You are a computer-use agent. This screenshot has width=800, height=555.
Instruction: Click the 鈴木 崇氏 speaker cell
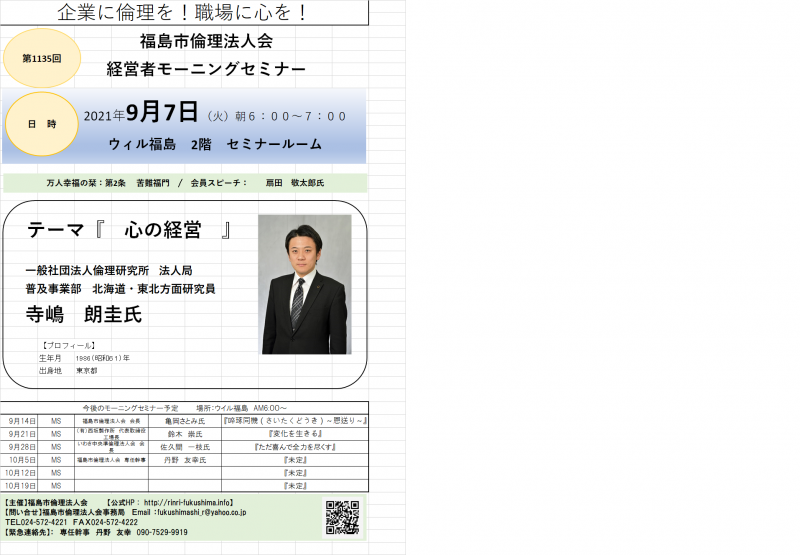(183, 435)
